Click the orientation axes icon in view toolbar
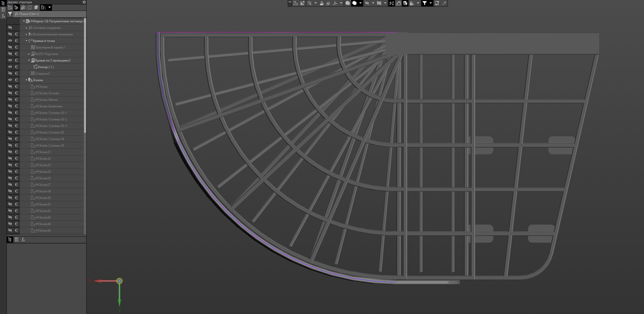This screenshot has height=314, width=644. (x=334, y=3)
